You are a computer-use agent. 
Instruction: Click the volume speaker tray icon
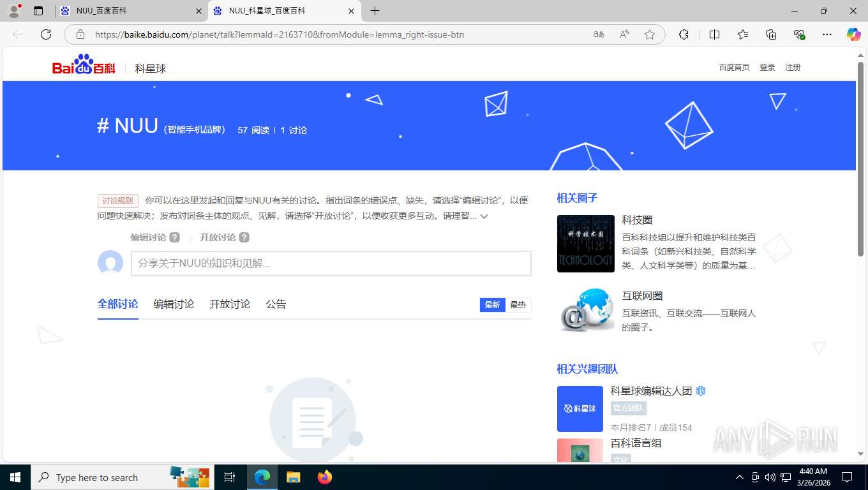point(770,477)
